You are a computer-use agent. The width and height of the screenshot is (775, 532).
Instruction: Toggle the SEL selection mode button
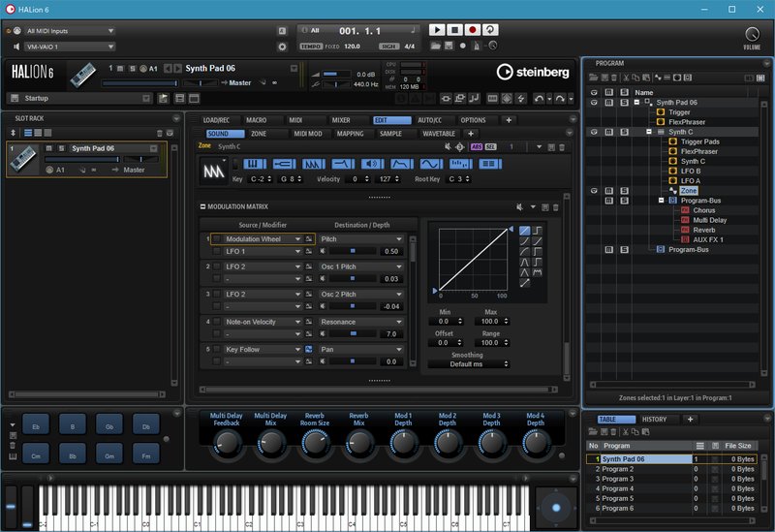point(490,147)
